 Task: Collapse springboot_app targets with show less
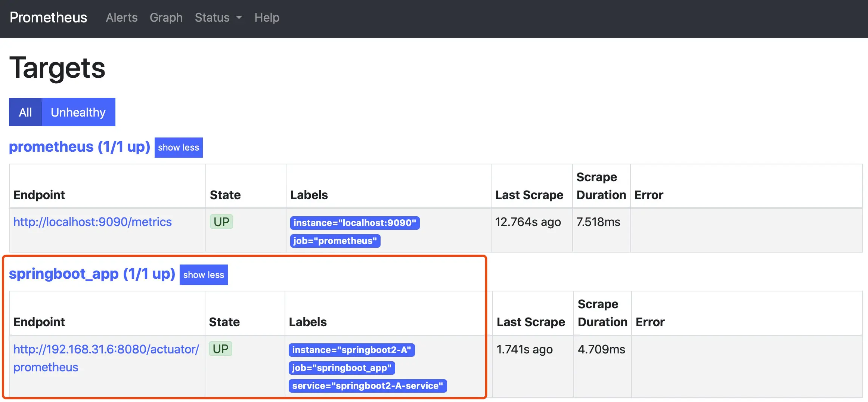click(203, 275)
